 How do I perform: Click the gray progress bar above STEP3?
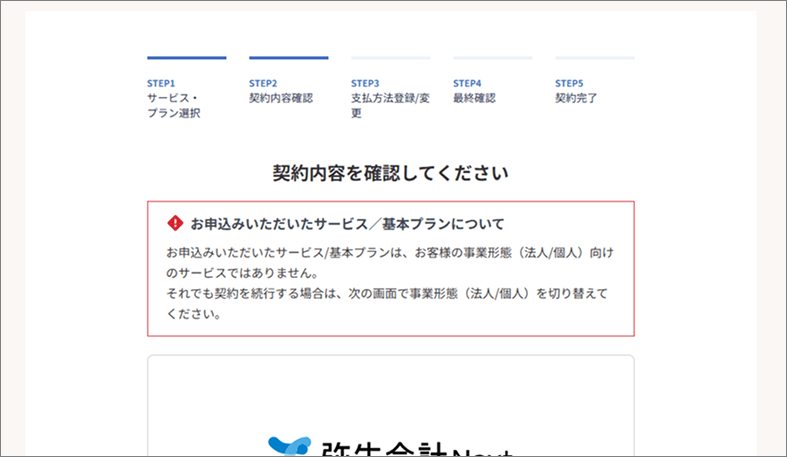pyautogui.click(x=390, y=58)
